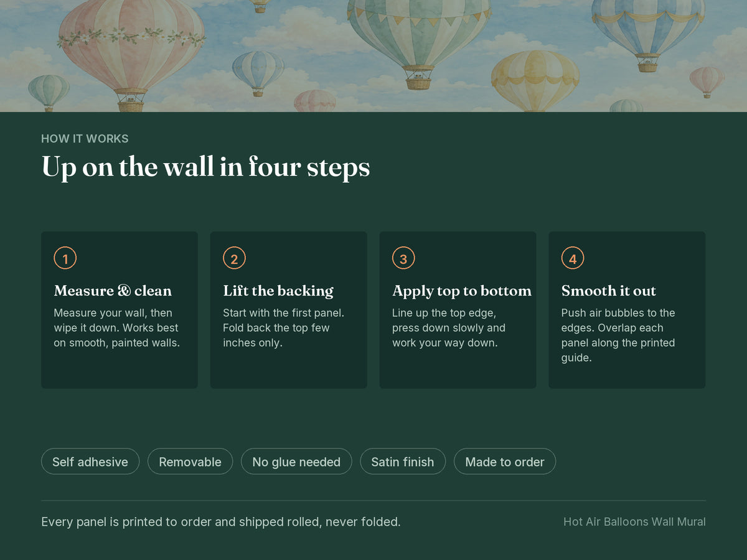The image size is (747, 560).
Task: Choose the Satin finish tag
Action: pyautogui.click(x=403, y=462)
